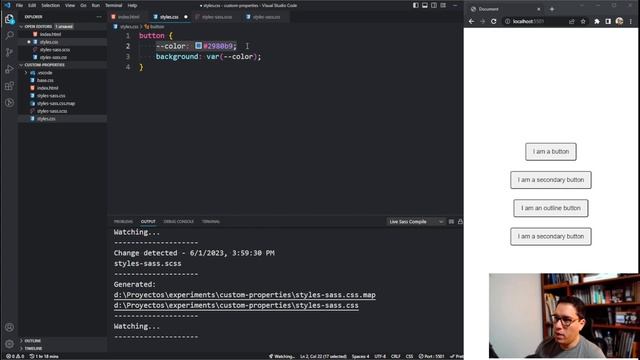View site information icon in address bar
The height and width of the screenshot is (360, 640).
pyautogui.click(x=507, y=21)
